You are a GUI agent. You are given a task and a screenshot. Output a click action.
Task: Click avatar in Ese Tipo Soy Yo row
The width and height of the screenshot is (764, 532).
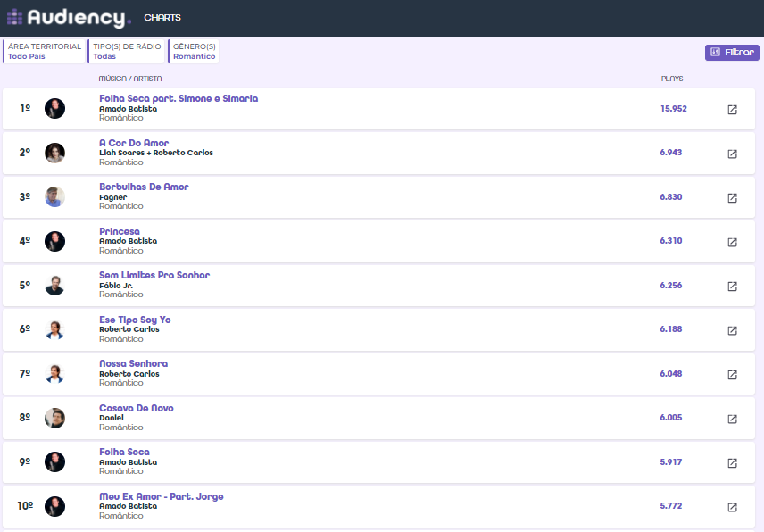click(x=54, y=329)
